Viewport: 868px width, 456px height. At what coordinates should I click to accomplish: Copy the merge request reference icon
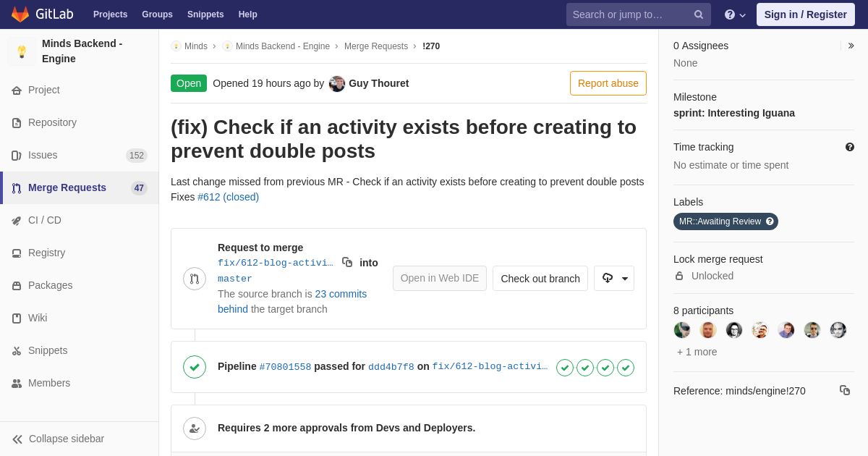(x=845, y=390)
